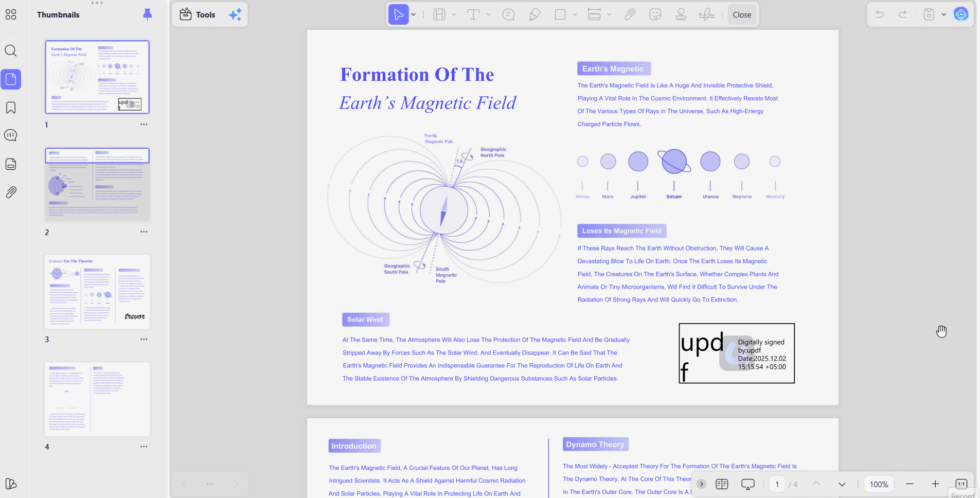Zoom in with plus button

click(935, 484)
